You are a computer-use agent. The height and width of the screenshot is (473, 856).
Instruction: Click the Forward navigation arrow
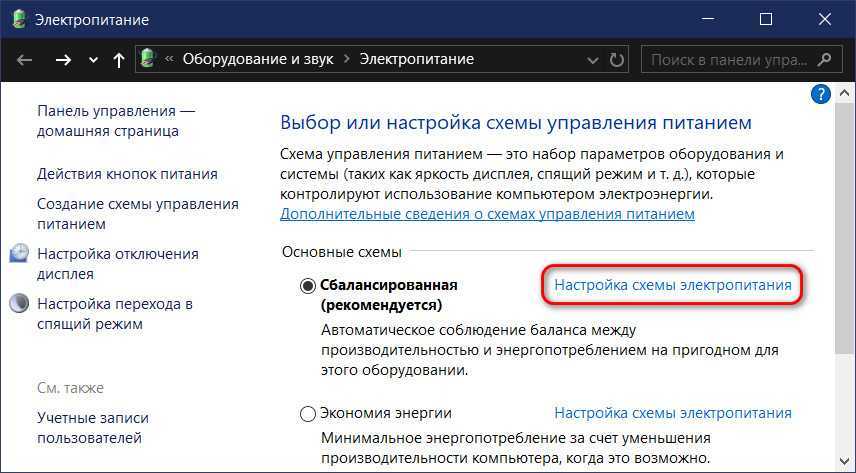click(63, 60)
